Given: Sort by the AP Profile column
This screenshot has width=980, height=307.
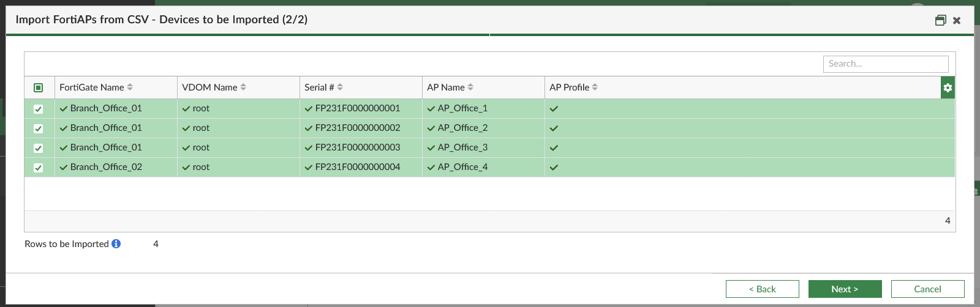Looking at the screenshot, I should (x=573, y=87).
